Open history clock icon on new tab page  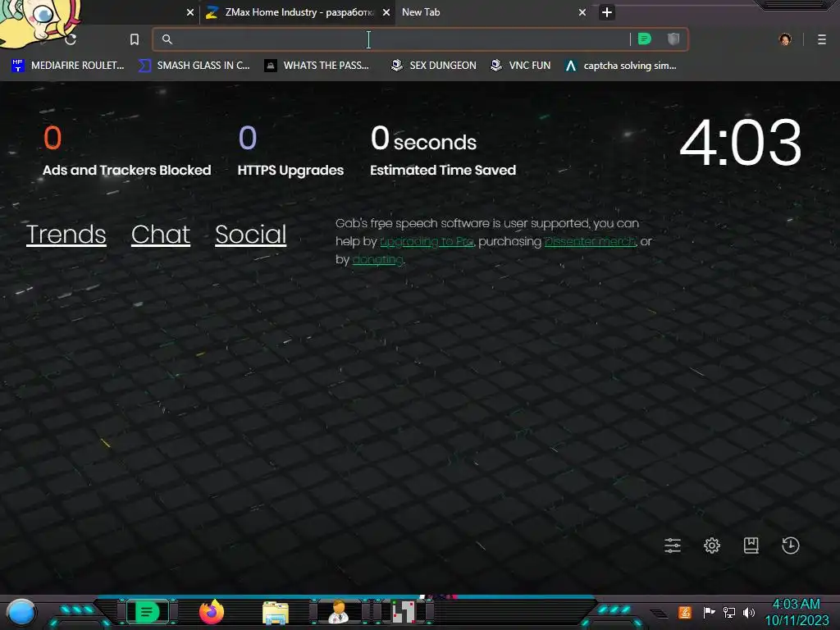(x=791, y=546)
